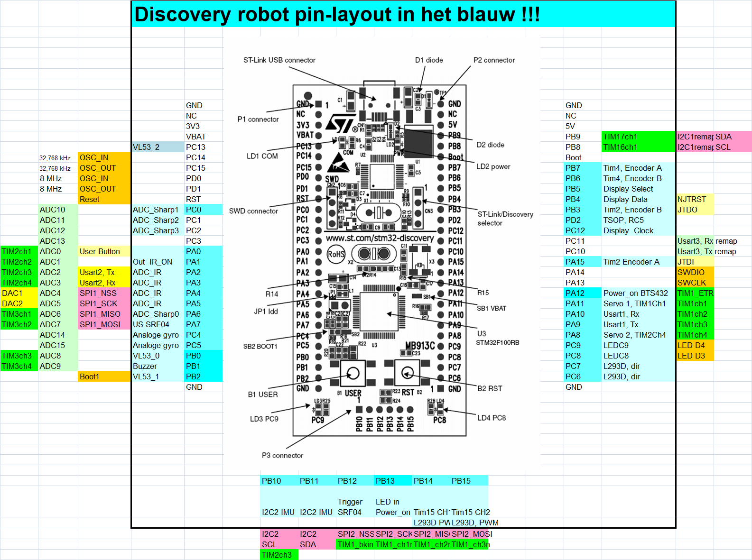The image size is (752, 560).
Task: Click the yellow 'Usart2, Rx' cell
Action: click(104, 283)
